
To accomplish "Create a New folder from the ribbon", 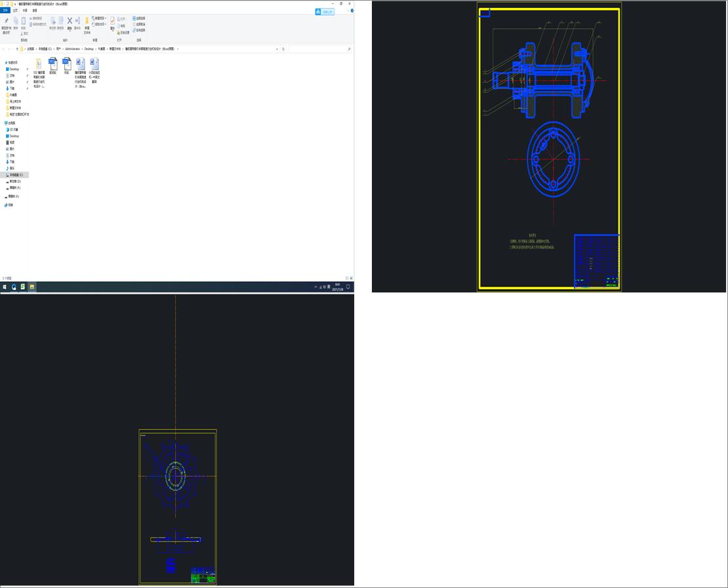I will click(x=87, y=26).
